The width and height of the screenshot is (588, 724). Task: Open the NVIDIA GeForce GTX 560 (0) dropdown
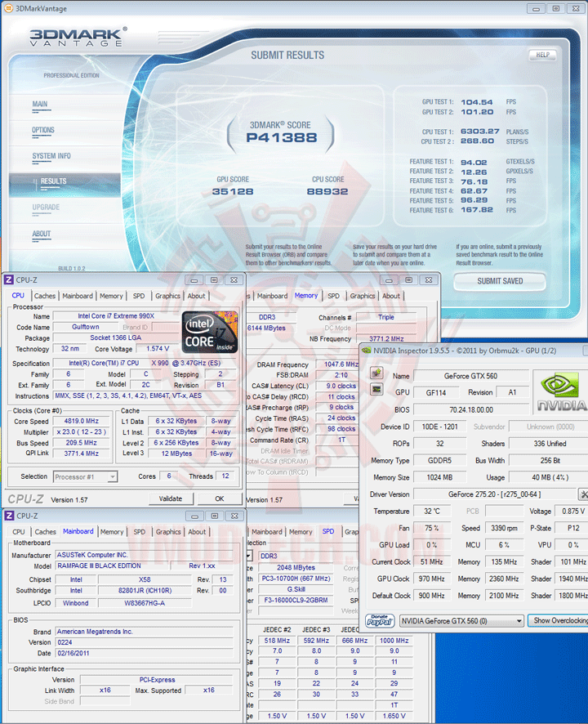pos(461,621)
